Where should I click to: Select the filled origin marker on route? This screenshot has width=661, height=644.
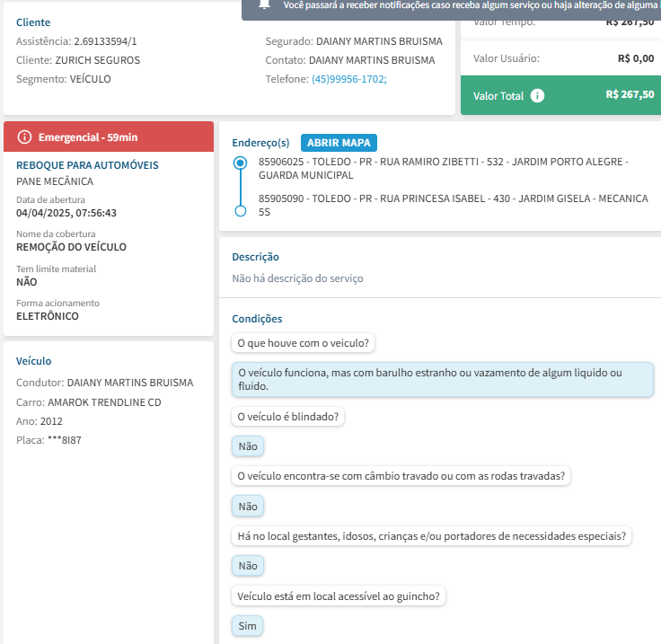click(240, 163)
